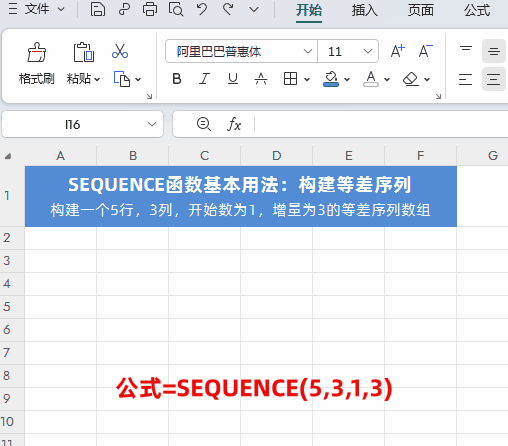Screen dimensions: 508x446
Task: Click red text 公式=SEQUENCE(5,3,1,3)
Action: pyautogui.click(x=254, y=388)
